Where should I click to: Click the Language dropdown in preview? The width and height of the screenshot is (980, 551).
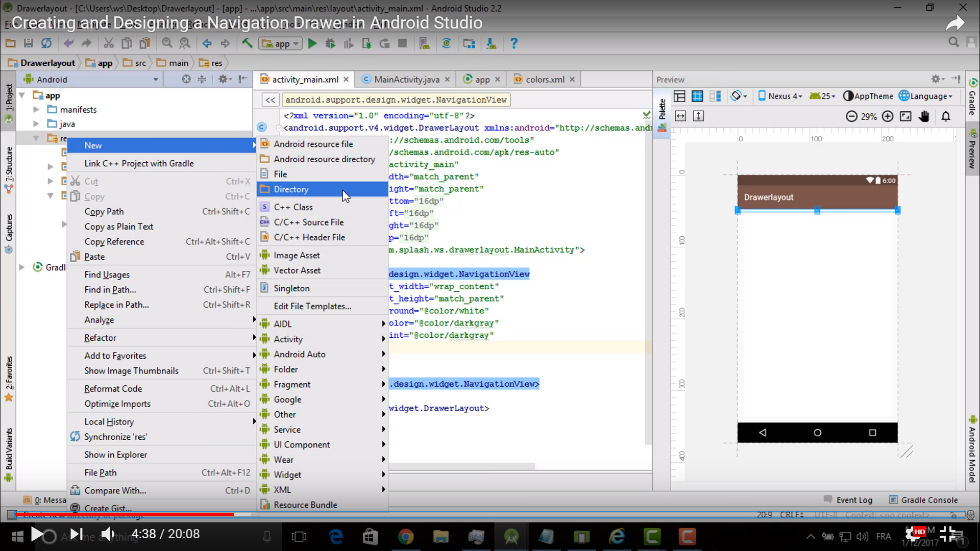(929, 95)
